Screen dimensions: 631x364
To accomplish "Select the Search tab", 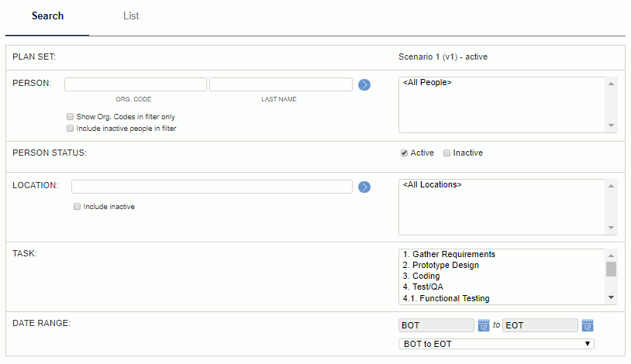I will [47, 16].
